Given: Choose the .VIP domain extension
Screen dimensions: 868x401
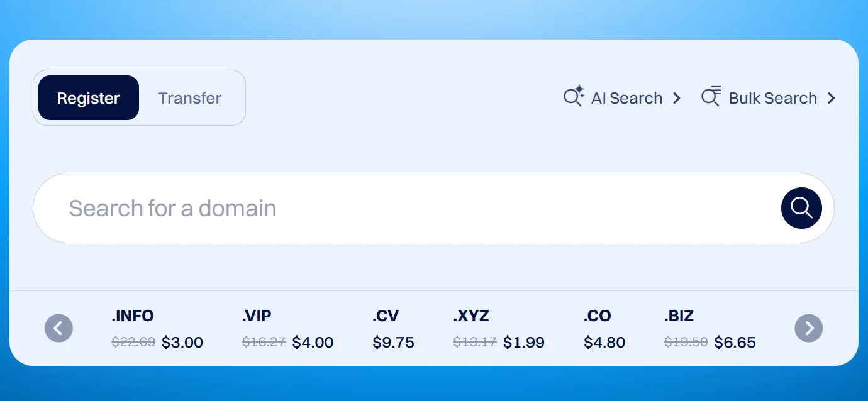Looking at the screenshot, I should tap(257, 316).
